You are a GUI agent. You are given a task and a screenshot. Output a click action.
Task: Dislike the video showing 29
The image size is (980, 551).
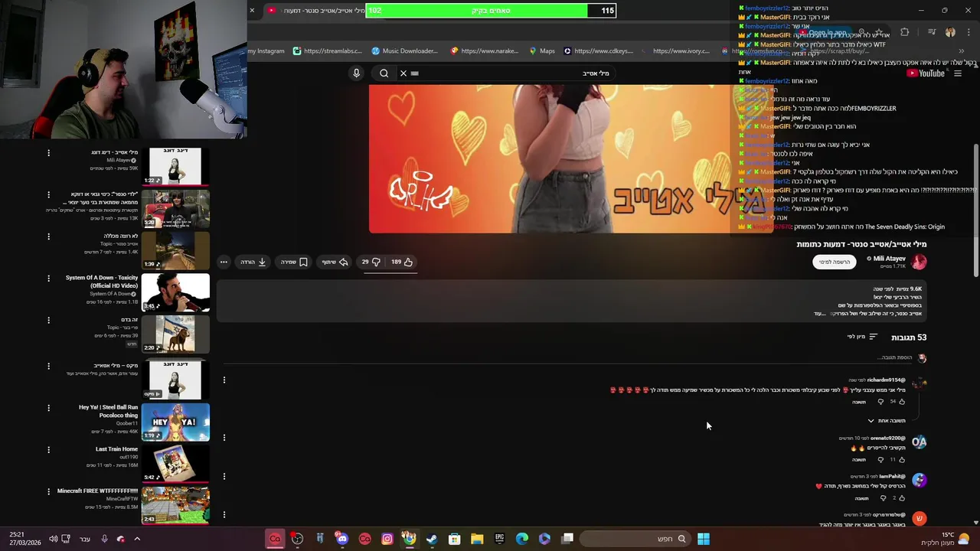(371, 262)
